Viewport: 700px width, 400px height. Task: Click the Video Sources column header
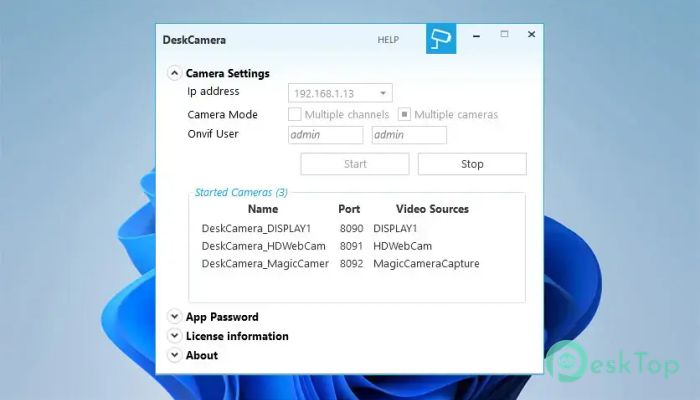[x=432, y=209]
